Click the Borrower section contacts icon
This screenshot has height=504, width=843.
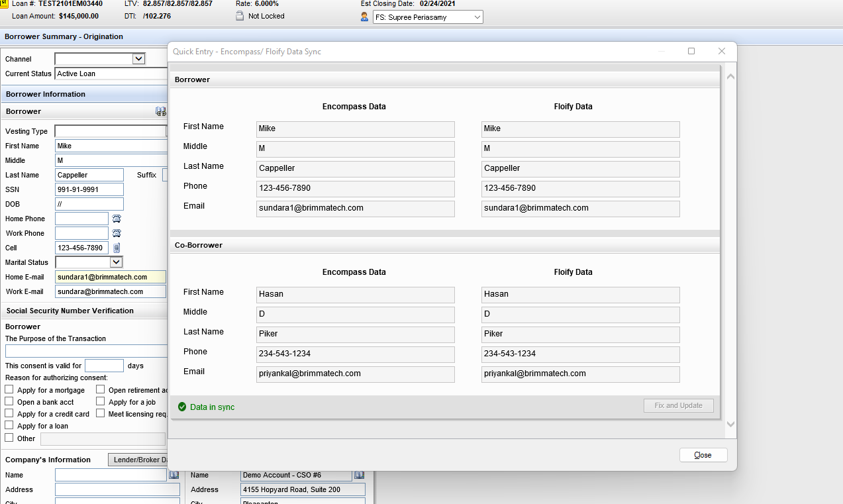click(160, 111)
